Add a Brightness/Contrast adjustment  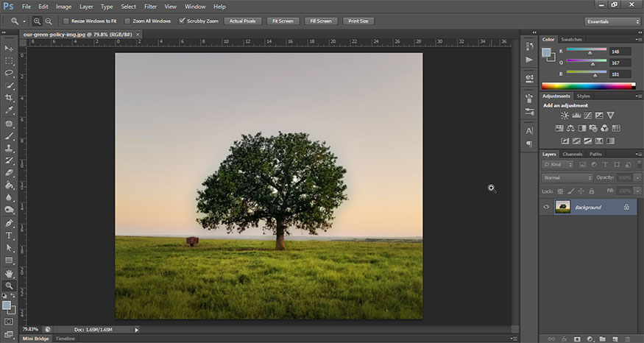coord(565,116)
